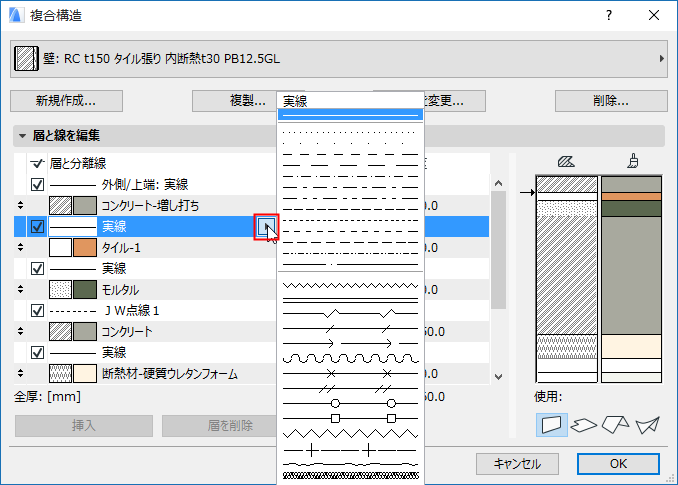This screenshot has width=678, height=485.
Task: Select the Wall usage icon
Action: [552, 424]
